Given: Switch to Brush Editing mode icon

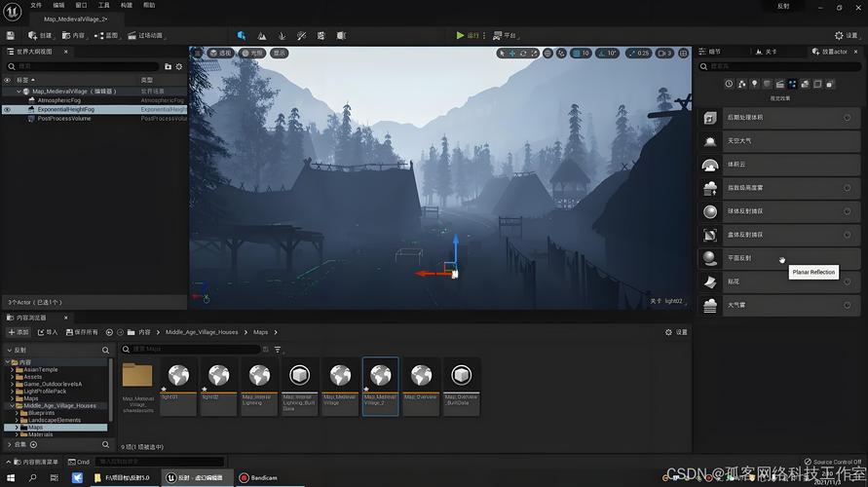Looking at the screenshot, I should (341, 35).
